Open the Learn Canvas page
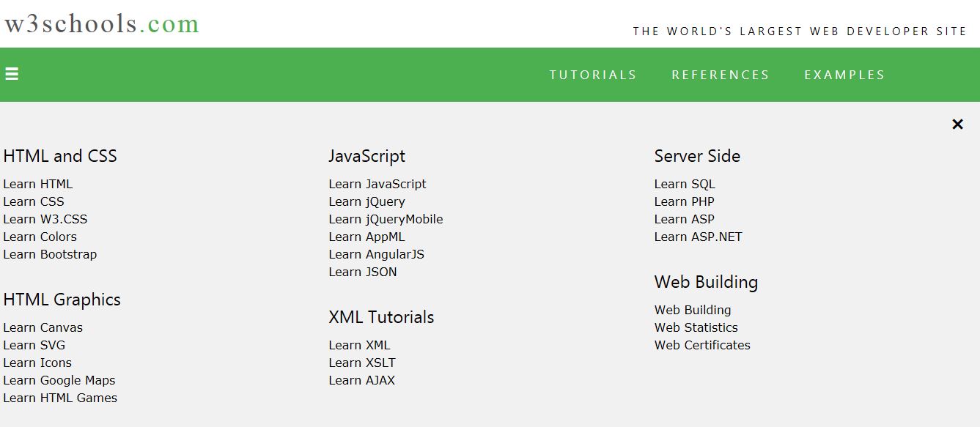Viewport: 980px width, 427px height. (43, 327)
